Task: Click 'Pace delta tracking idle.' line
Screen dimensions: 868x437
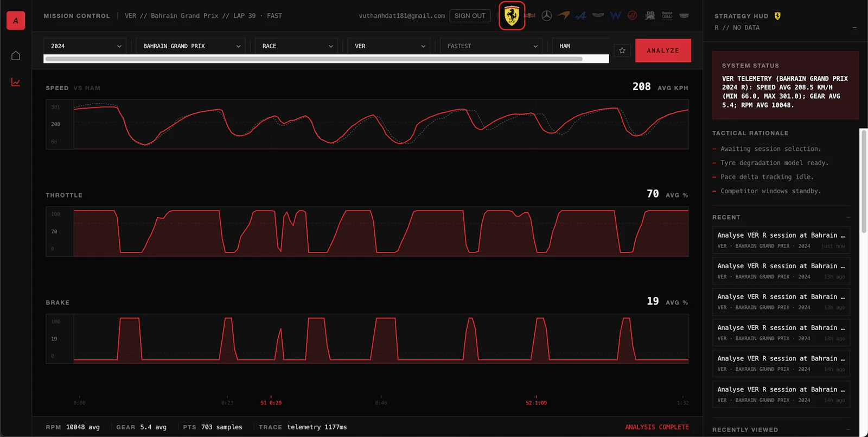Action: point(767,177)
